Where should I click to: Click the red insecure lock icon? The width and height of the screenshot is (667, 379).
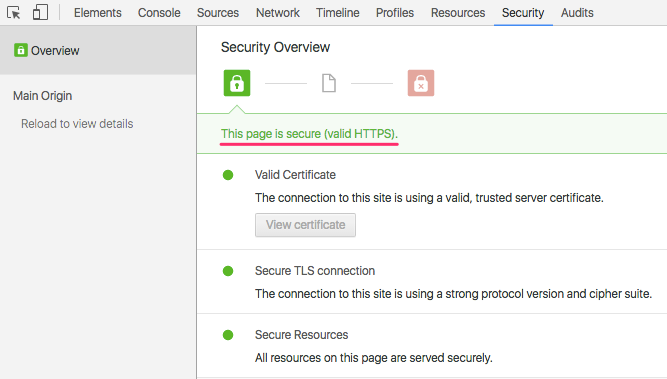pyautogui.click(x=421, y=83)
